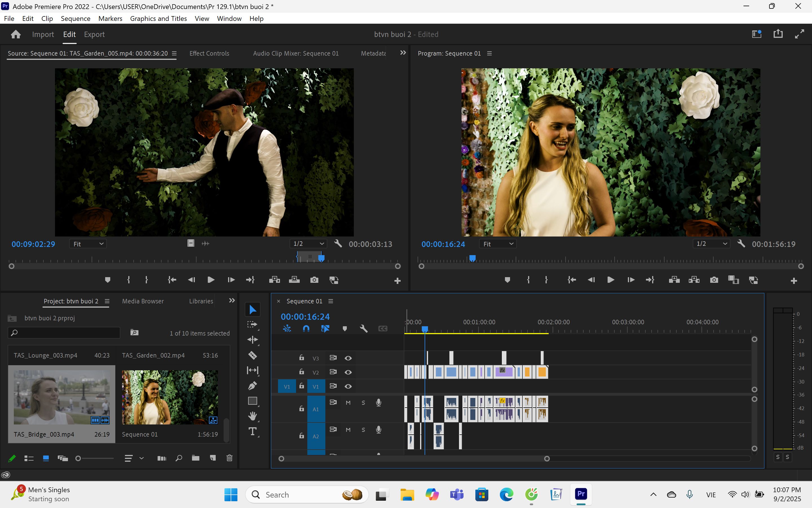Expand Source panel overflow tabs chevron
The width and height of the screenshot is (812, 508).
click(403, 53)
